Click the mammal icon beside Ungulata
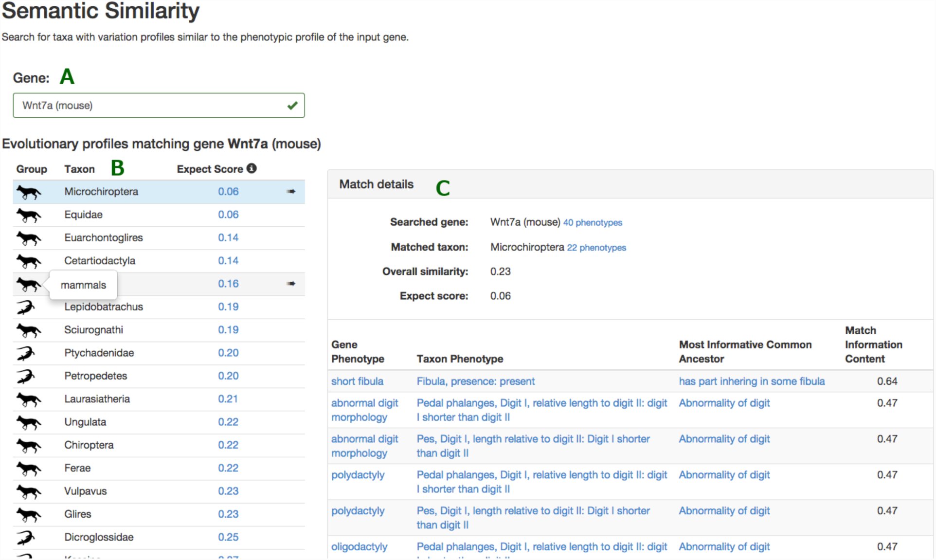The width and height of the screenshot is (936, 560). tap(29, 422)
